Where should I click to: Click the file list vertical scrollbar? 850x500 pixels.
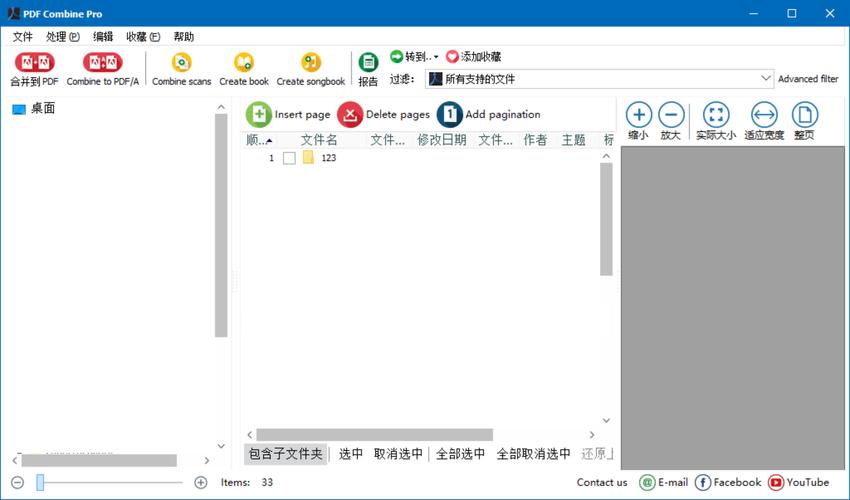[x=606, y=219]
